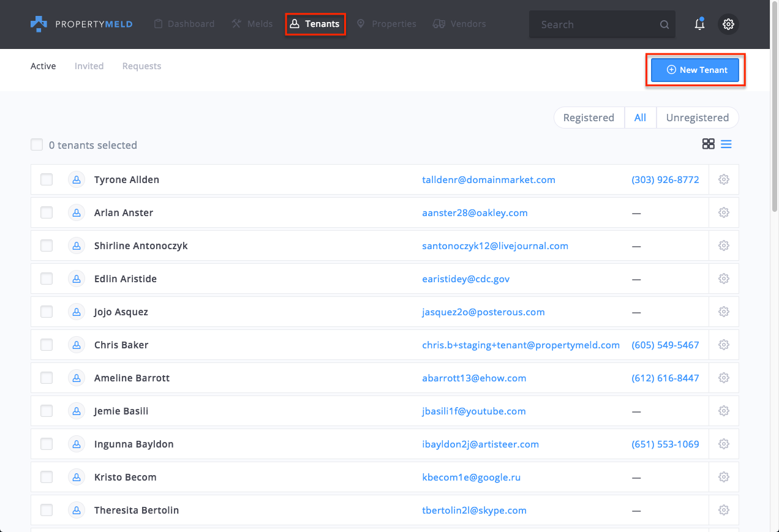Switch to list view icon
Screen dimensions: 779x532
point(726,144)
